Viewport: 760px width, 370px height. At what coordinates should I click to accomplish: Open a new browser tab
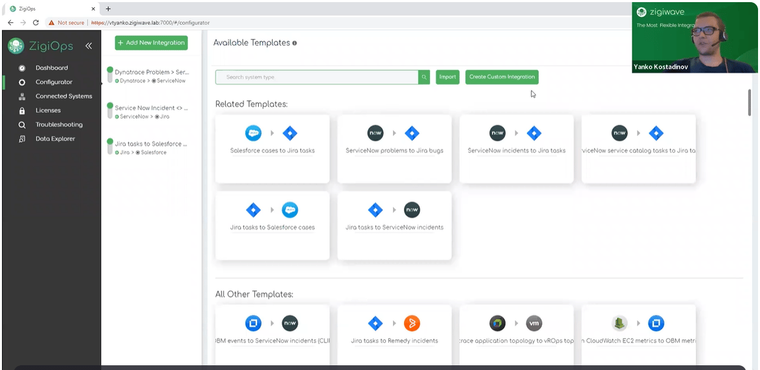click(108, 9)
